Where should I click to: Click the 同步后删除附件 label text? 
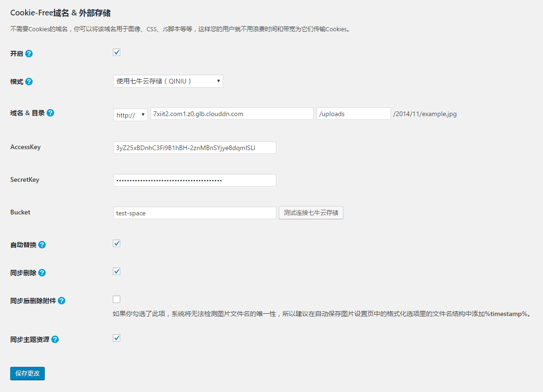pos(33,301)
